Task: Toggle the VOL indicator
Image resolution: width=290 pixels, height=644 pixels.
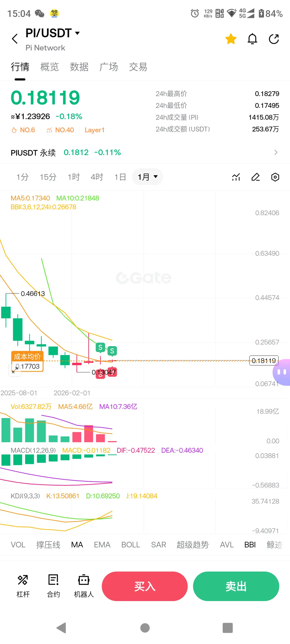Action: 18,545
